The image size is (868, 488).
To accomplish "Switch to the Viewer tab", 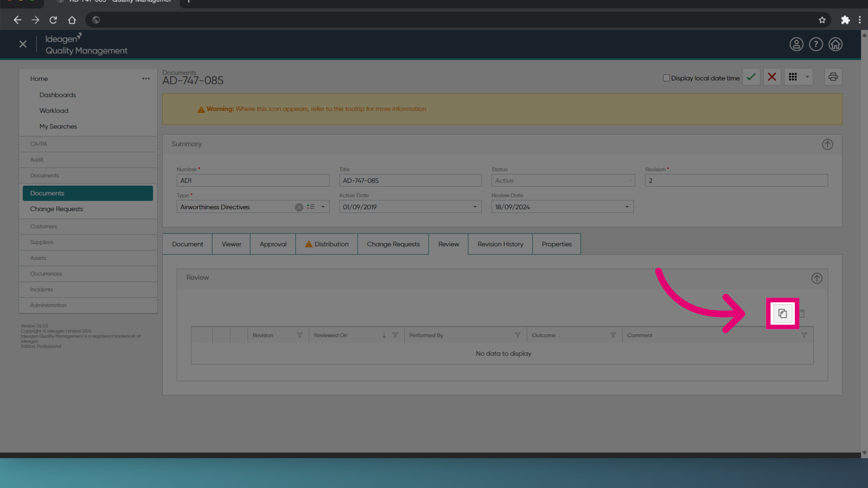I will (231, 244).
